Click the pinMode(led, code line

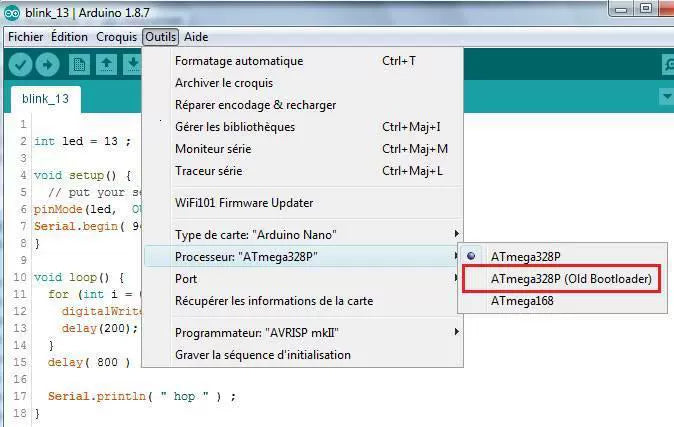[87, 209]
